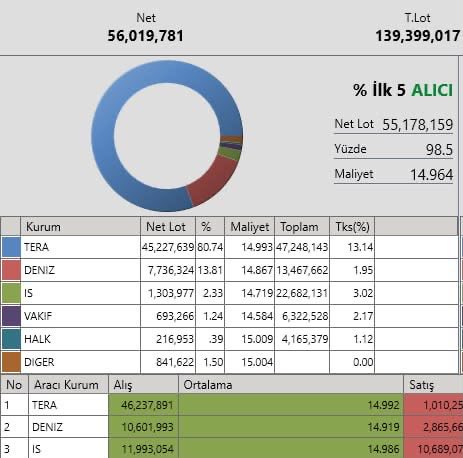The image size is (463, 458).
Task: Click the DIGER net lot 841,622
Action: (x=175, y=362)
